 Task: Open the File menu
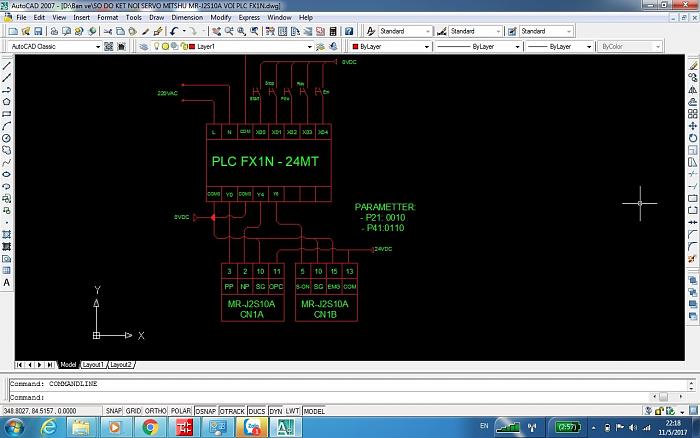click(x=21, y=17)
